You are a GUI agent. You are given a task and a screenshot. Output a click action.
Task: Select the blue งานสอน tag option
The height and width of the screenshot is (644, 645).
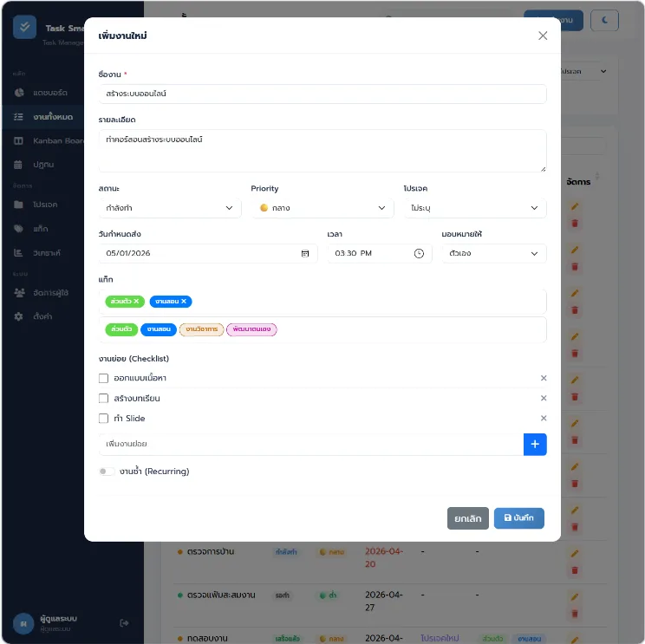(159, 329)
